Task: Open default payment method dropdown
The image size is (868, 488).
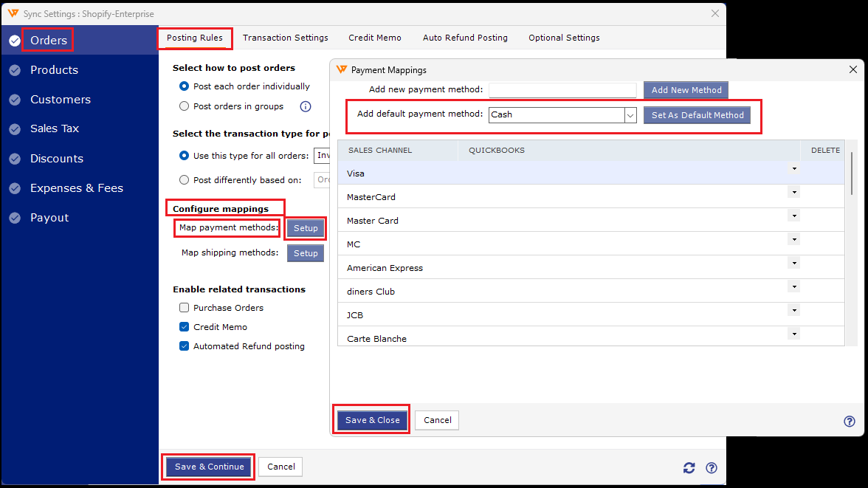Action: [630, 115]
